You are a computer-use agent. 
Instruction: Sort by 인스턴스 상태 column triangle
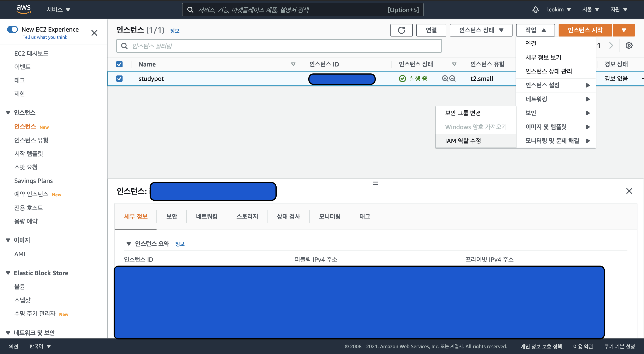454,64
